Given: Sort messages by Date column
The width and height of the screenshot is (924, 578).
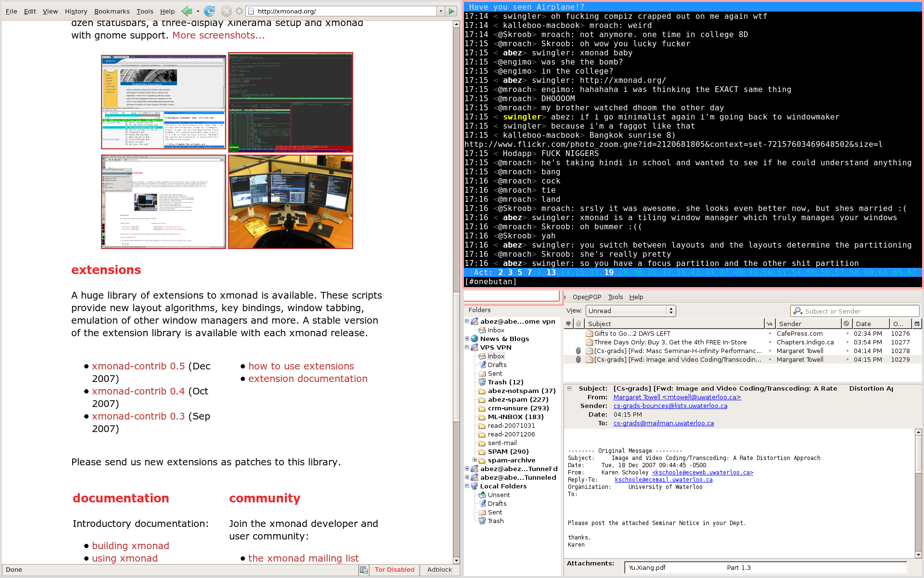Looking at the screenshot, I should (x=870, y=324).
